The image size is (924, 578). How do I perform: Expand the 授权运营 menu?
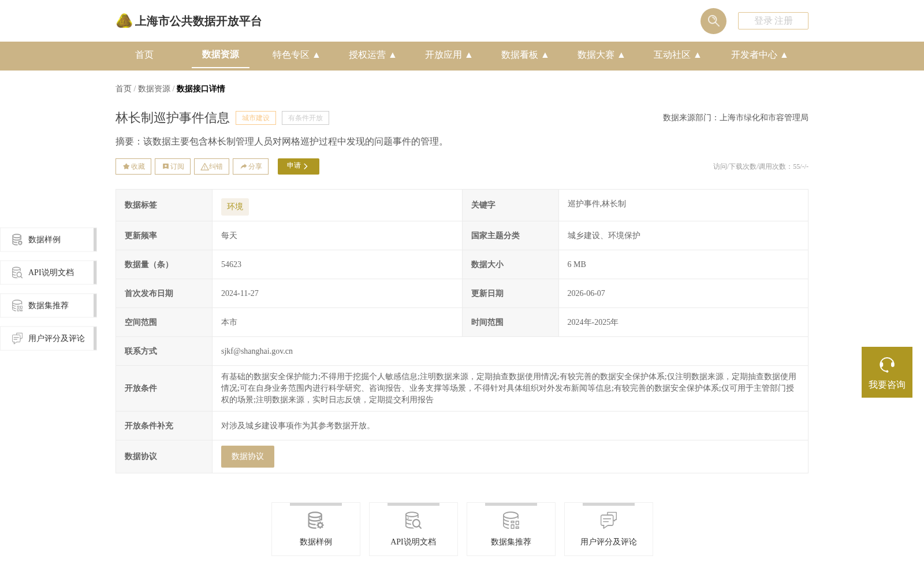[372, 55]
